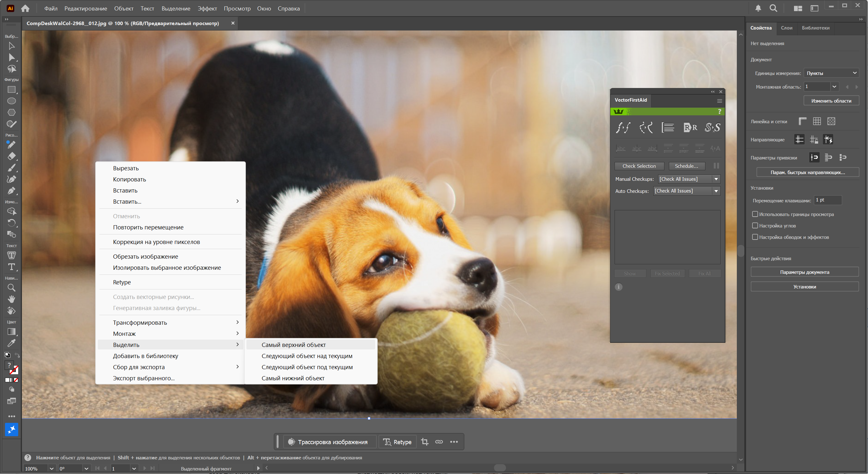
Task: Click the crop image icon in taskbar
Action: tap(425, 442)
